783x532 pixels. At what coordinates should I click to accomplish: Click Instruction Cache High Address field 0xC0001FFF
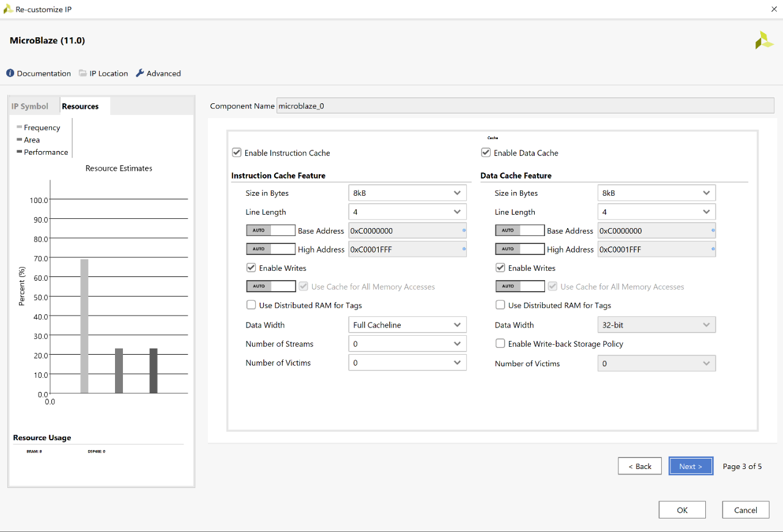pos(407,249)
